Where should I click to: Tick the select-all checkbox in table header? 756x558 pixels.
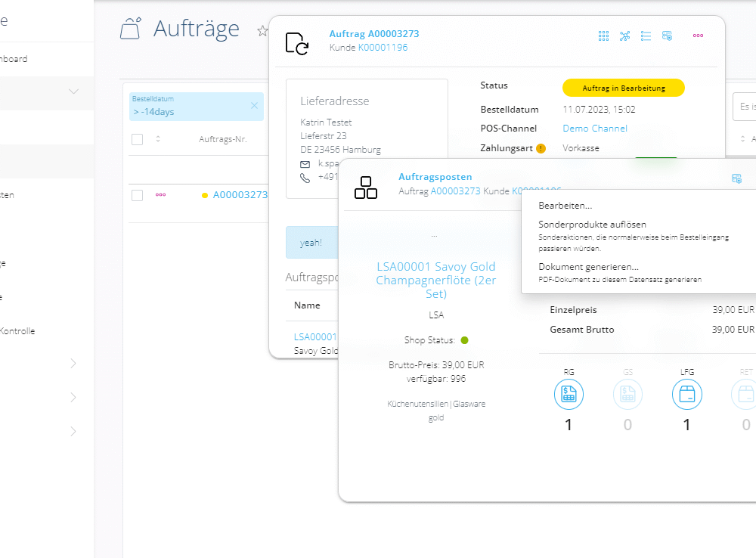click(x=138, y=139)
